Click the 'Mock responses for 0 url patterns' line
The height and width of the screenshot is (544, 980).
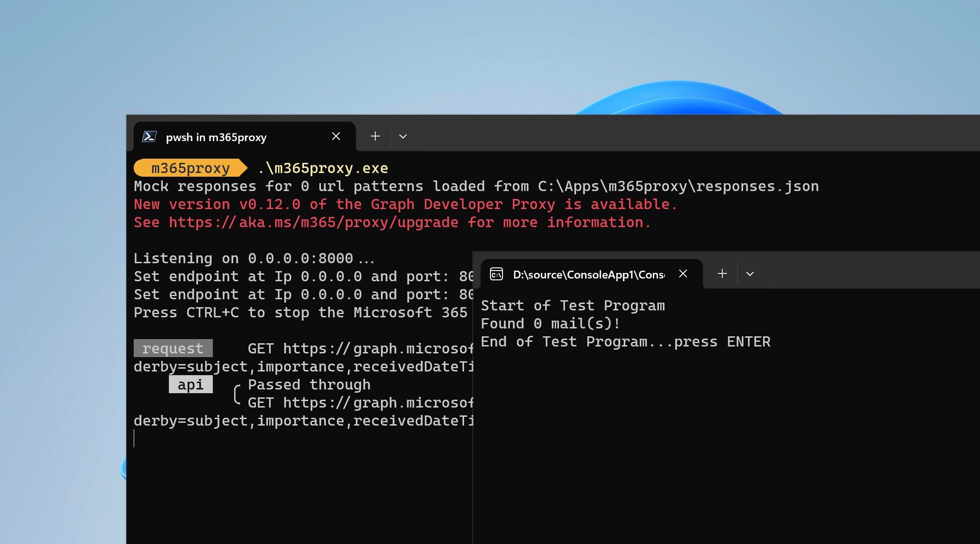click(x=476, y=186)
